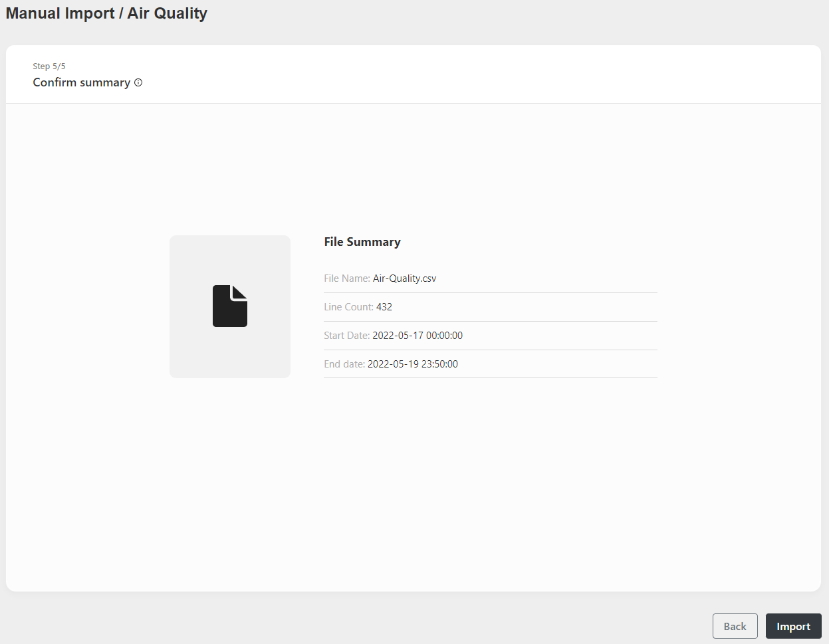The image size is (829, 644).
Task: Click the Line Count summary row
Action: pyautogui.click(x=490, y=306)
